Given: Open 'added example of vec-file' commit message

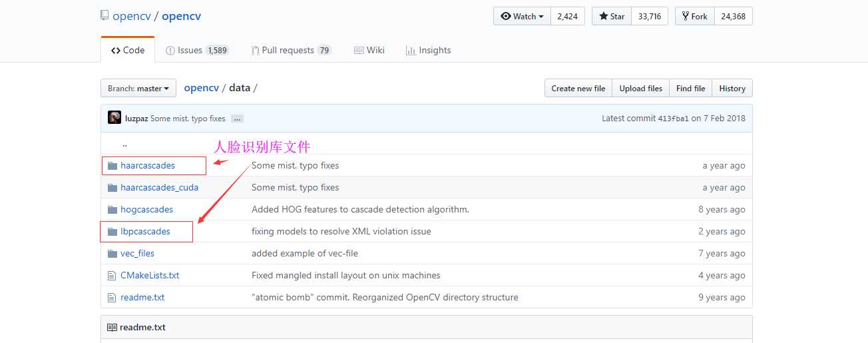Looking at the screenshot, I should click(x=304, y=253).
